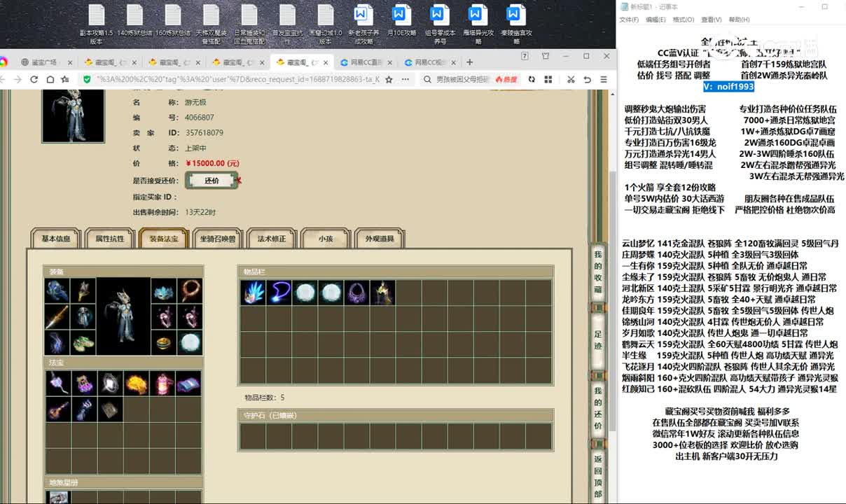Open the 新老孩子养成攻略 document icon
This screenshot has height=504, width=846.
363,24
